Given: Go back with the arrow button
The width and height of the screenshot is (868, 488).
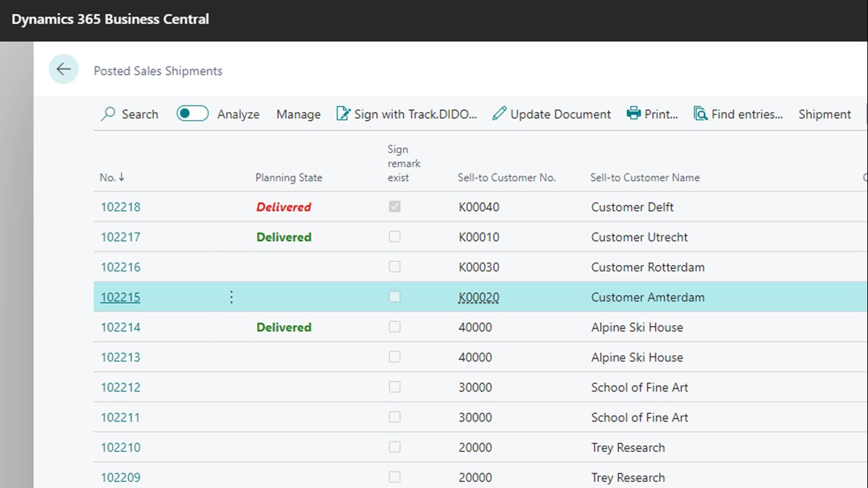Looking at the screenshot, I should coord(64,69).
